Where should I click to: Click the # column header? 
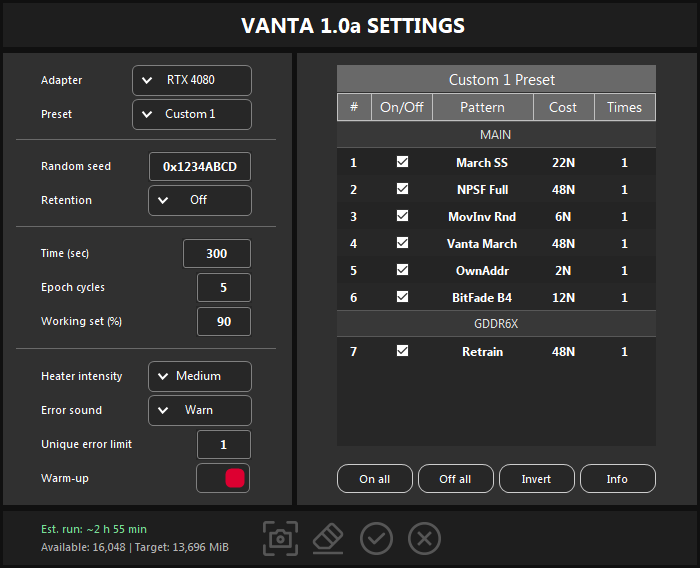point(354,107)
